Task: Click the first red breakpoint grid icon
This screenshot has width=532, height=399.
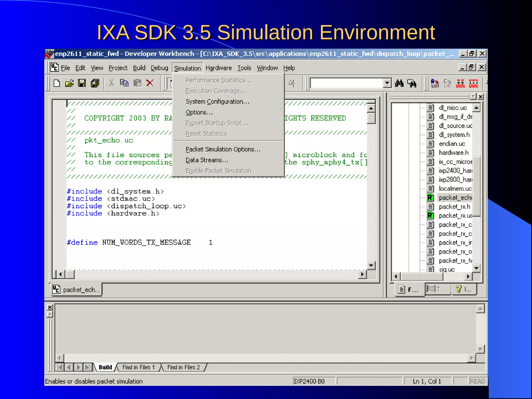Action: tap(461, 83)
